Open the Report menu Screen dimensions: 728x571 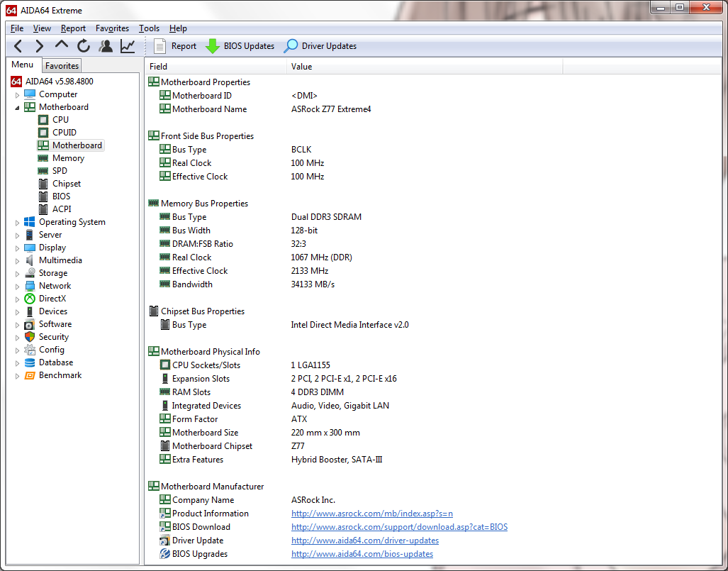[73, 28]
